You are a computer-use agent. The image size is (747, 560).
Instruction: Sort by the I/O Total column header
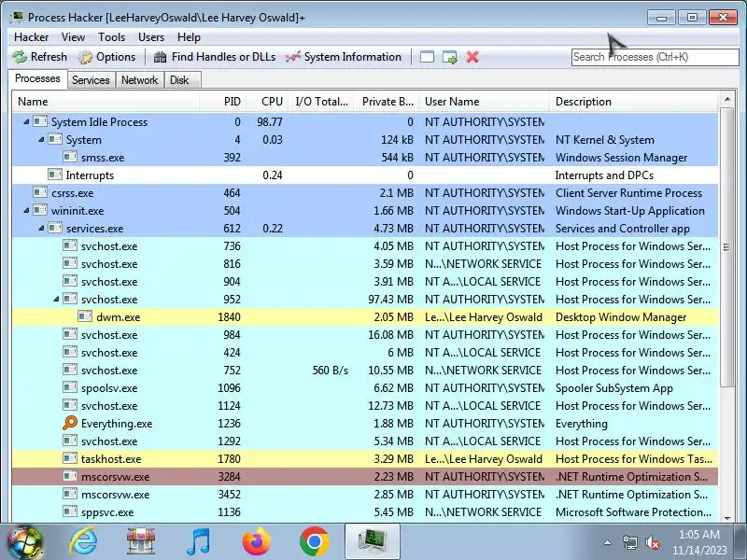(x=321, y=102)
